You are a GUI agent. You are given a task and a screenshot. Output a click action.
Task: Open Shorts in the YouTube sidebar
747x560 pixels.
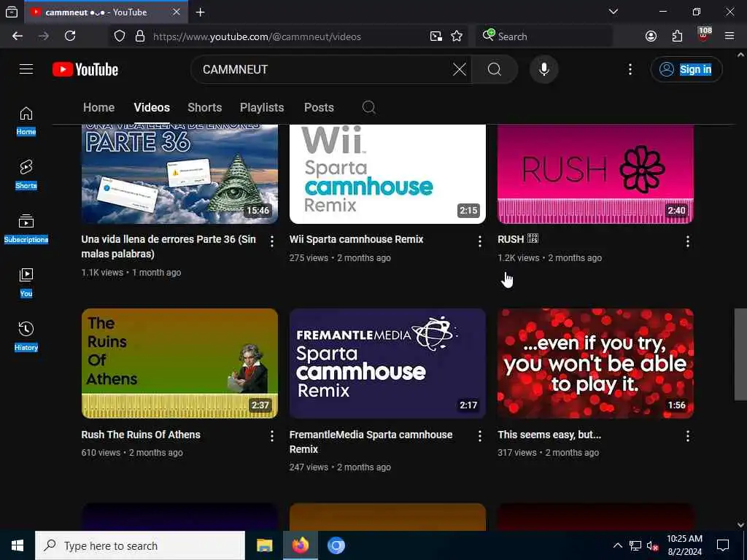point(26,175)
